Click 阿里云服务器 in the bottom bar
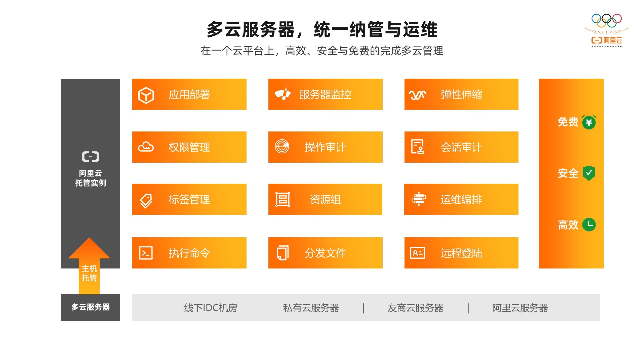Viewport: 644px width, 362px height. tap(520, 308)
